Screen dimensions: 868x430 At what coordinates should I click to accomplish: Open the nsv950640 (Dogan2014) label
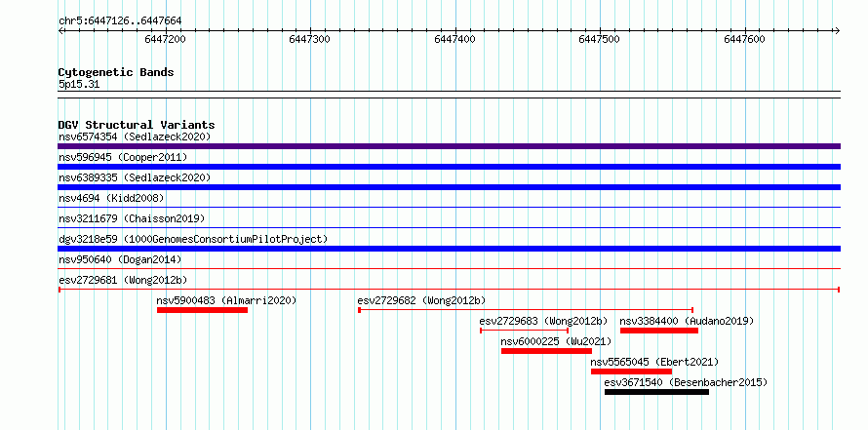click(120, 259)
